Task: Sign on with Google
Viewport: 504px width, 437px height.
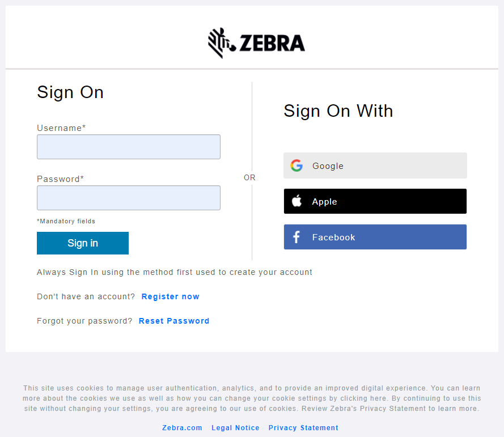Action: click(375, 166)
